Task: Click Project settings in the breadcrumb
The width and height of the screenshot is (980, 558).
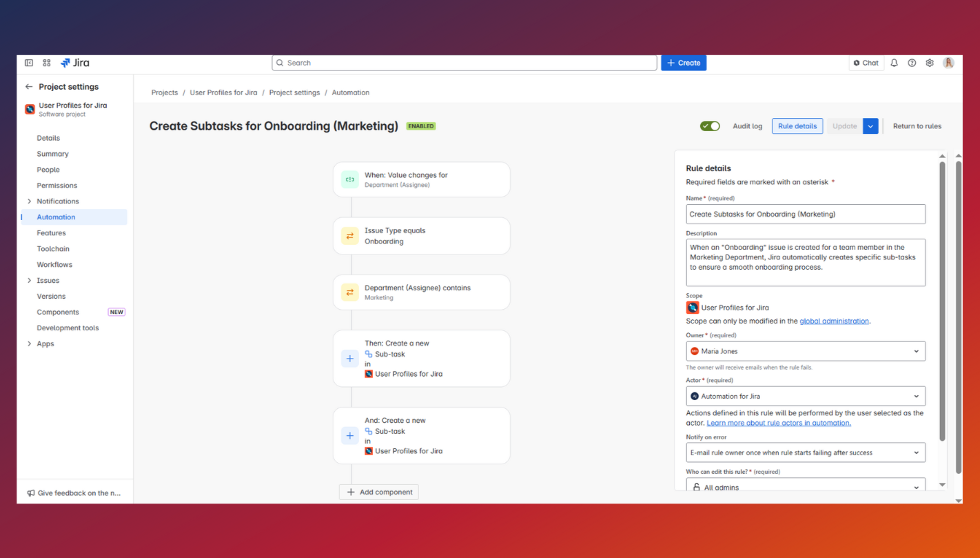Action: click(294, 92)
